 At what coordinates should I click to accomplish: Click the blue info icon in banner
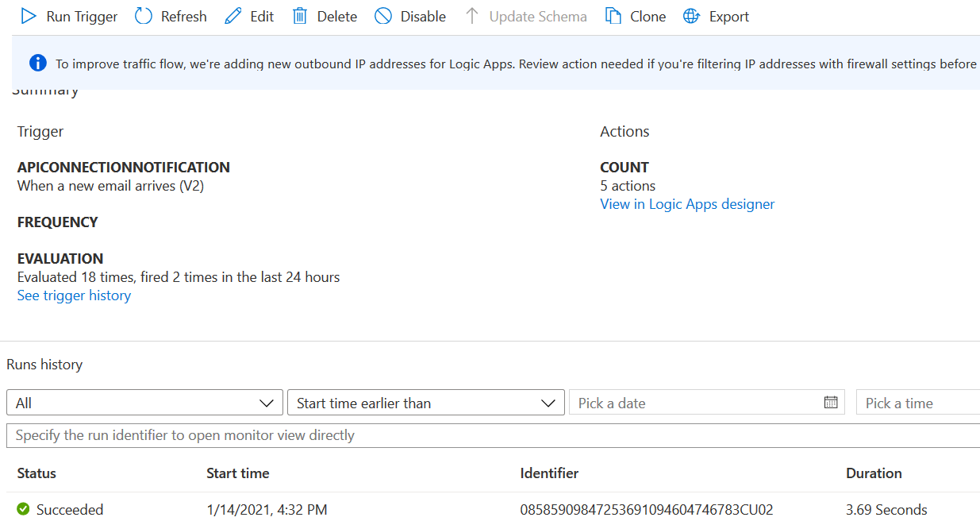tap(37, 64)
